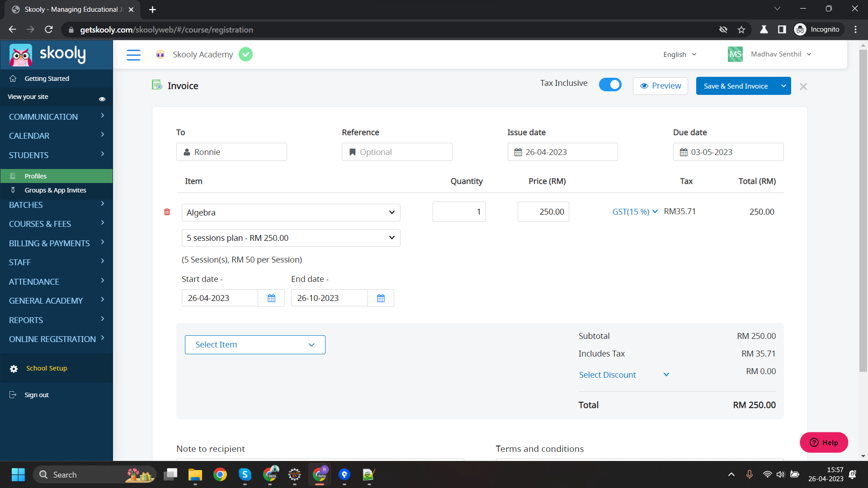
Task: Open File Explorer from taskbar
Action: click(195, 474)
